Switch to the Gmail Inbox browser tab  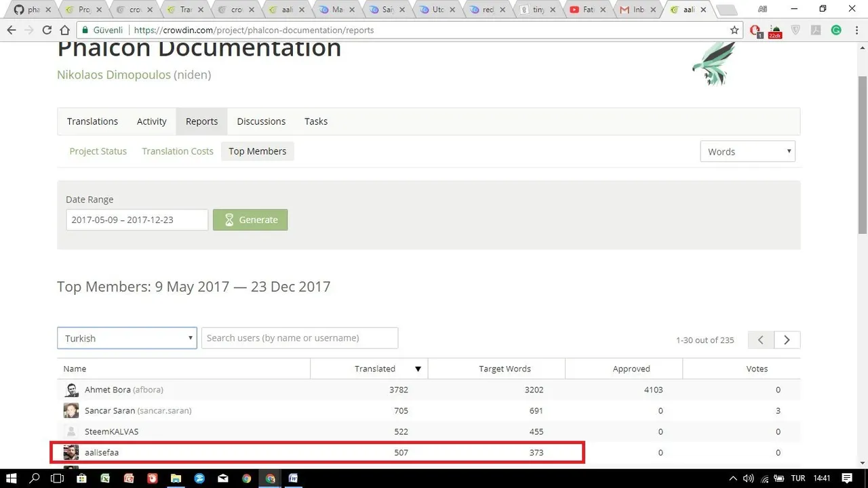[x=638, y=9]
